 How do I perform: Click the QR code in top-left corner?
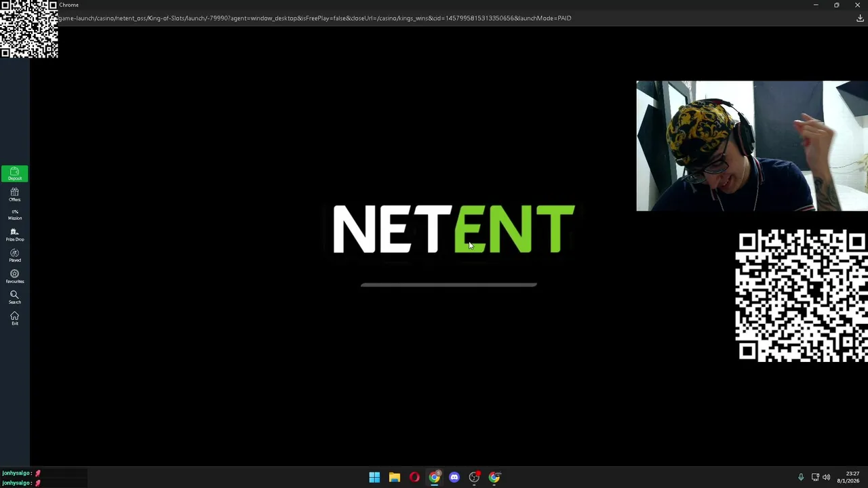point(29,29)
